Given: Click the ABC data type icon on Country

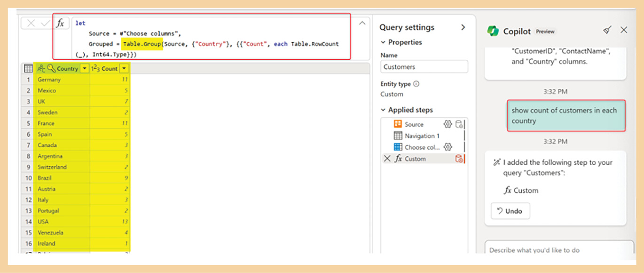Looking at the screenshot, I should [x=42, y=69].
